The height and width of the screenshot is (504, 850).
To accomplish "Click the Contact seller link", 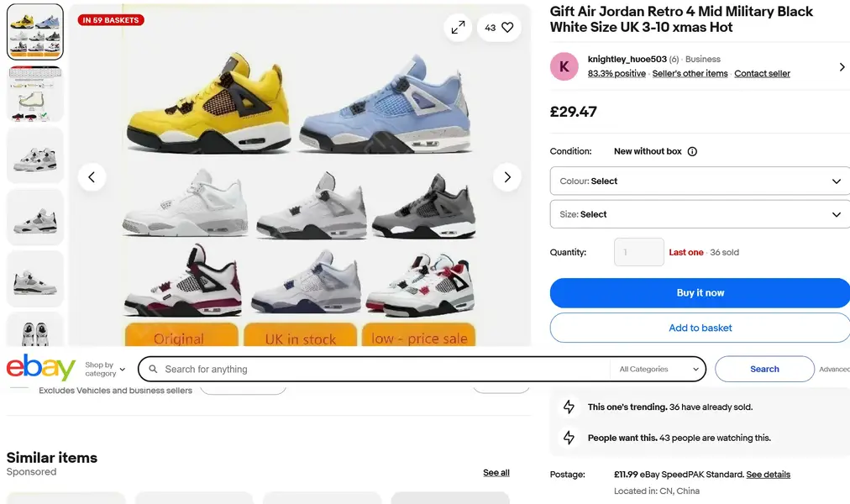I will click(x=762, y=74).
